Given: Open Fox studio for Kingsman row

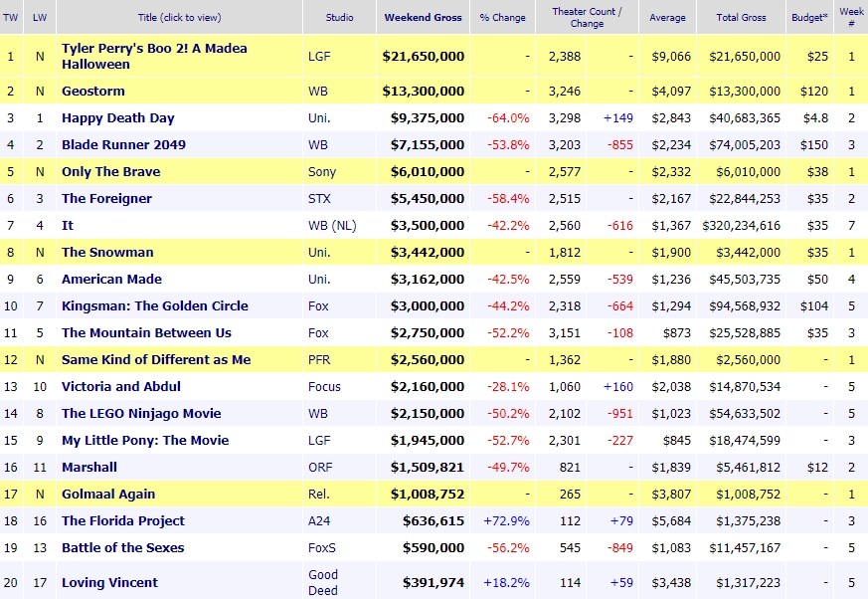Looking at the screenshot, I should click(318, 305).
